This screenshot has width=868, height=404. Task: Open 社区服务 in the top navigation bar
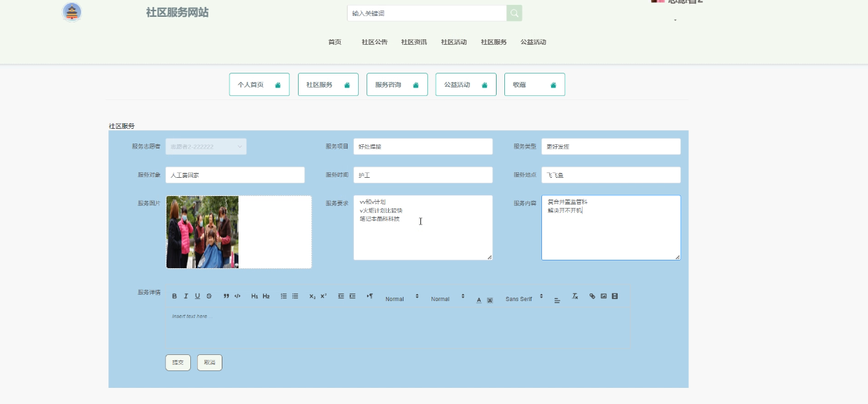click(494, 42)
